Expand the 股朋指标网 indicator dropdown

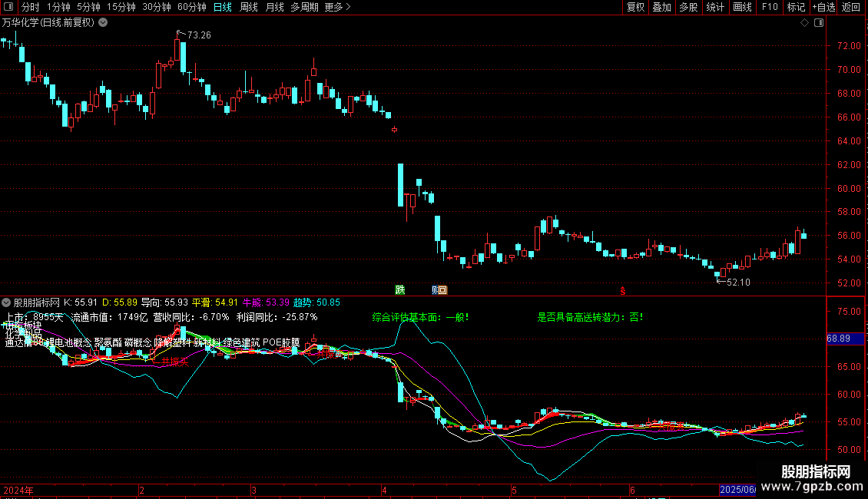[x=7, y=302]
